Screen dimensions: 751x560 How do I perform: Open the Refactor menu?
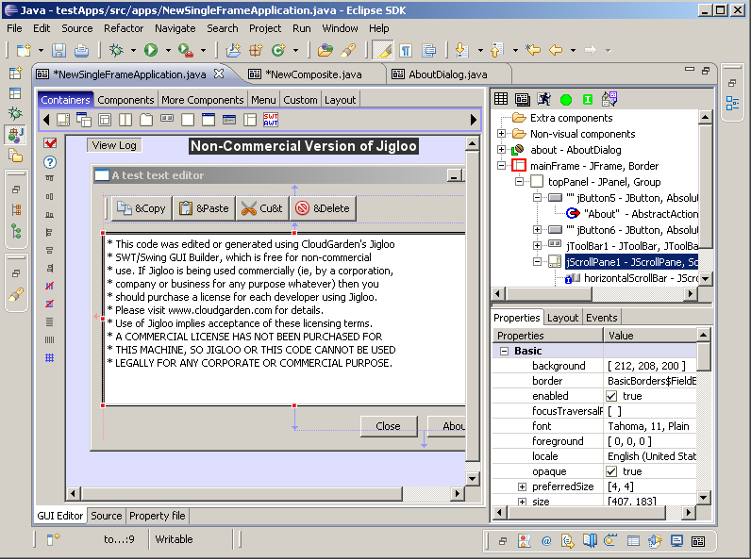point(124,28)
